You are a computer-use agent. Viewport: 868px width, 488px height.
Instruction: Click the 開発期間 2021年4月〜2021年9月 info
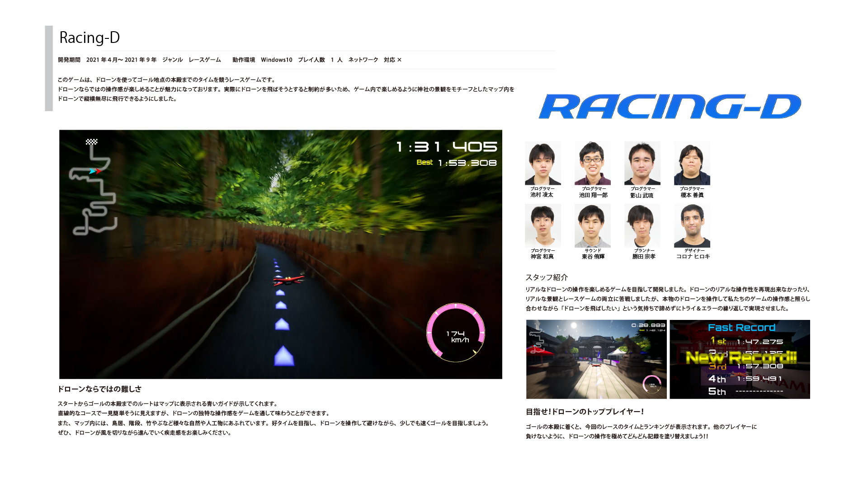(x=107, y=60)
